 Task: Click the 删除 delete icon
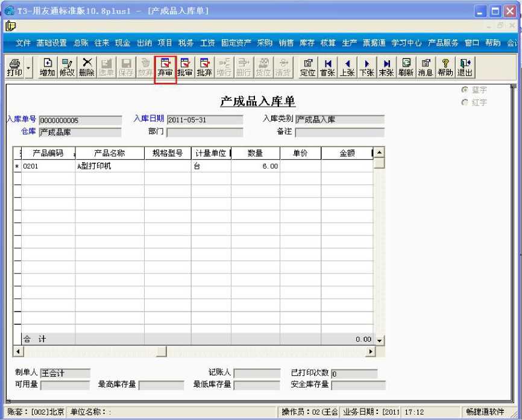pyautogui.click(x=87, y=67)
